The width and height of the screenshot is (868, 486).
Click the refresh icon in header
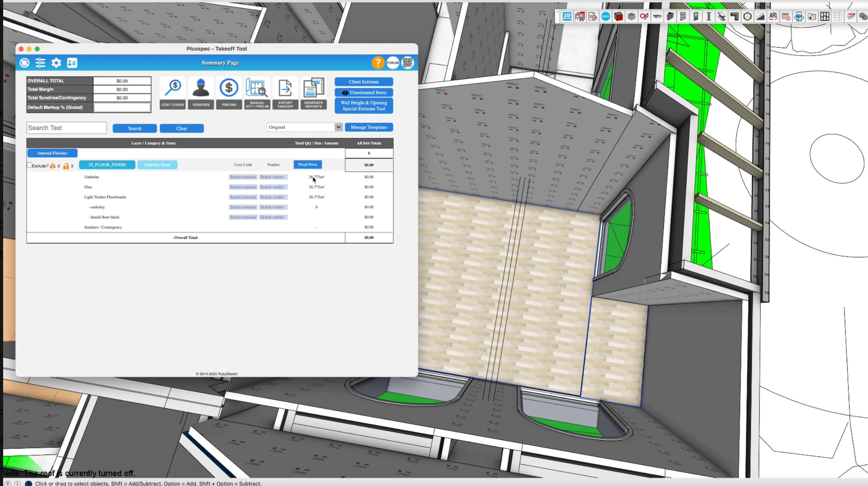click(x=25, y=63)
